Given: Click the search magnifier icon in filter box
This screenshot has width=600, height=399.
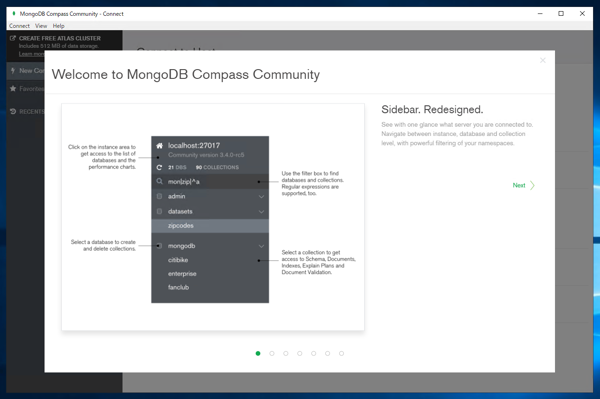Looking at the screenshot, I should click(160, 181).
